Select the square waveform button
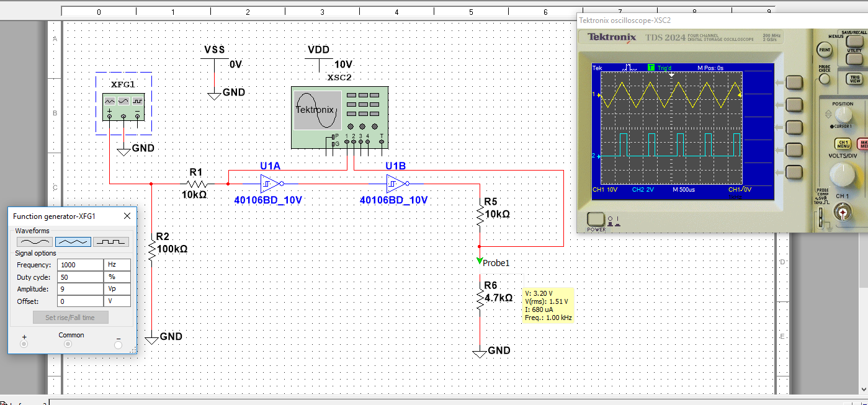The height and width of the screenshot is (405, 868). coord(112,242)
